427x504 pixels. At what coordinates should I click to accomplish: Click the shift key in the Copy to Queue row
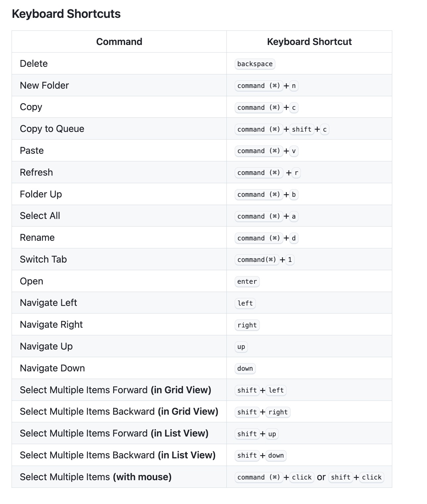[302, 129]
